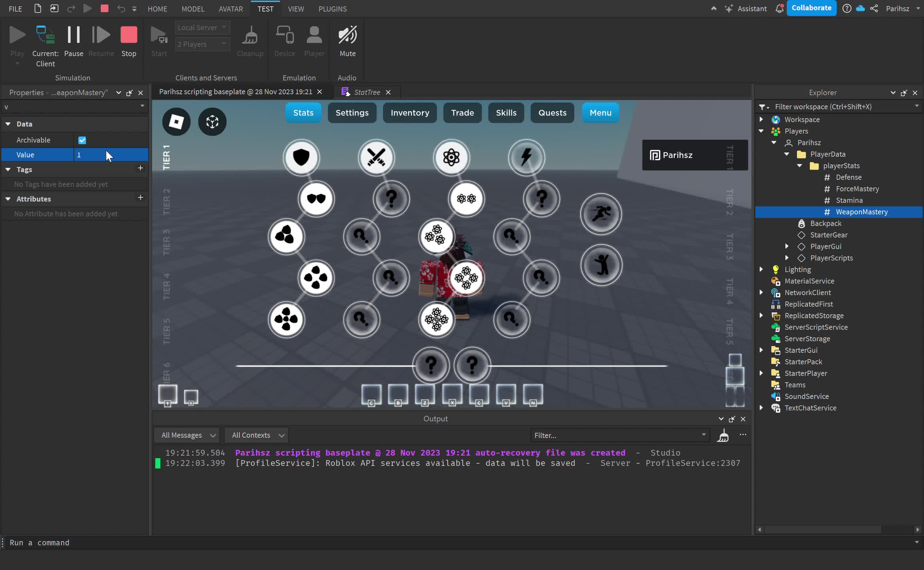
Task: Pause the running simulation
Action: (74, 35)
